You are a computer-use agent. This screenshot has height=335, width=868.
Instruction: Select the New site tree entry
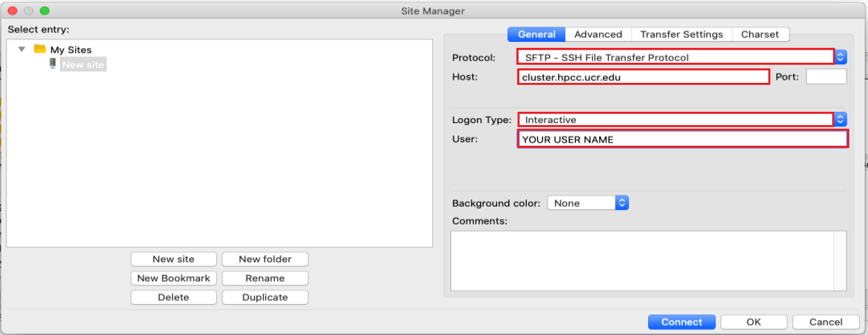click(x=83, y=65)
